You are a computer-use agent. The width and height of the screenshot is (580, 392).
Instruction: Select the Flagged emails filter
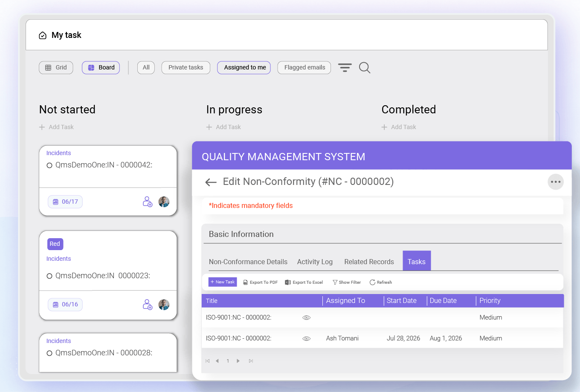(304, 67)
